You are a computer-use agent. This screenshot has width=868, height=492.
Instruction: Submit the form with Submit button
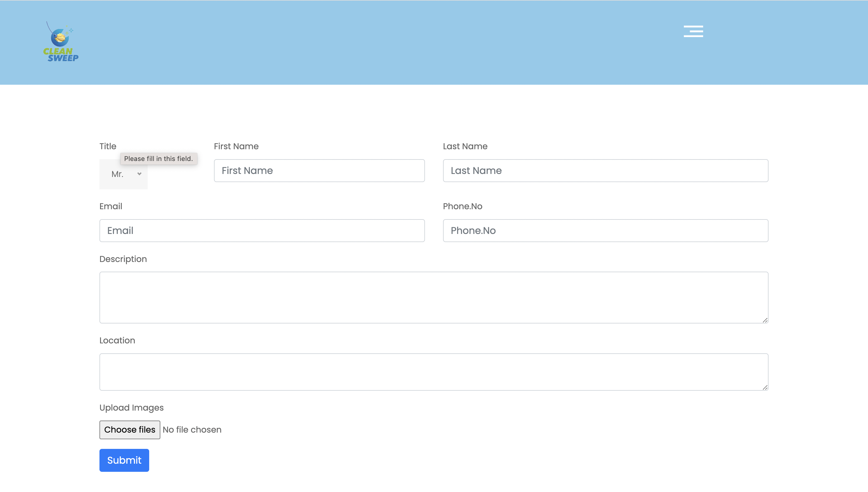124,460
